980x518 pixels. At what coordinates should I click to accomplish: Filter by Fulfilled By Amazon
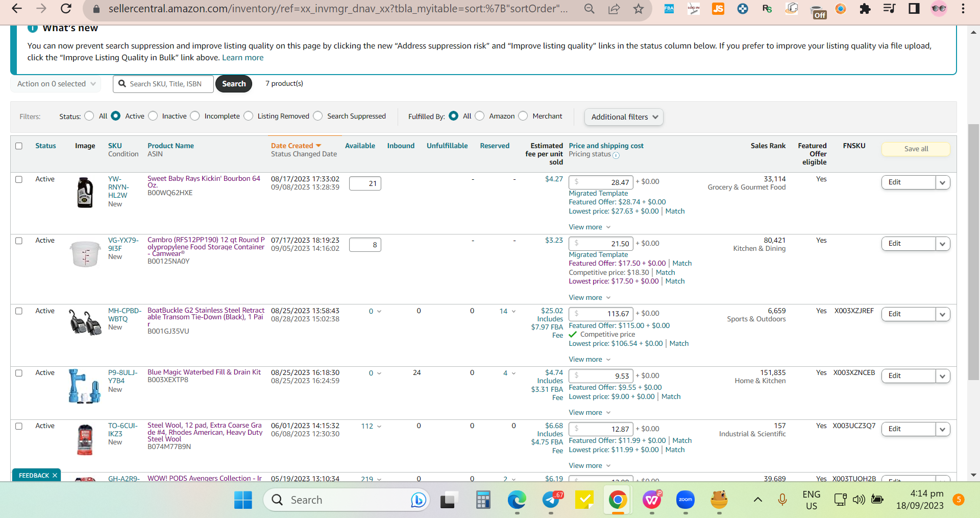pyautogui.click(x=480, y=116)
